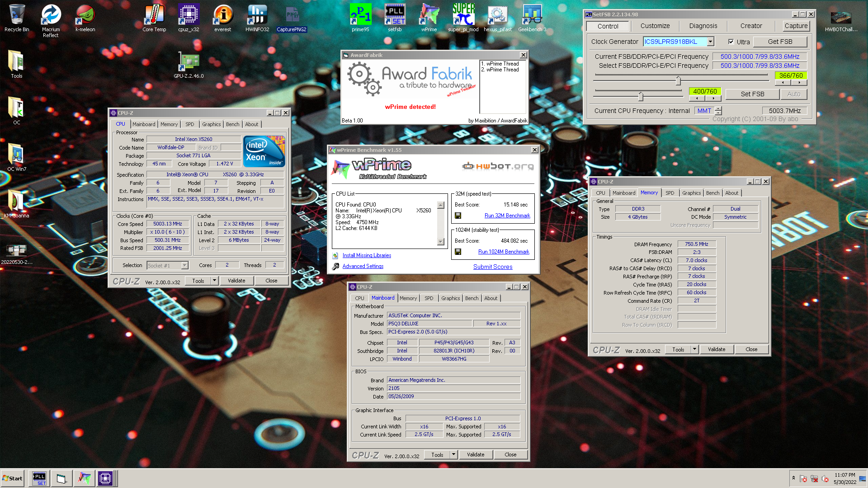Viewport: 868px width, 488px height.
Task: Open 20220530-2... file on desktop
Action: 17,254
